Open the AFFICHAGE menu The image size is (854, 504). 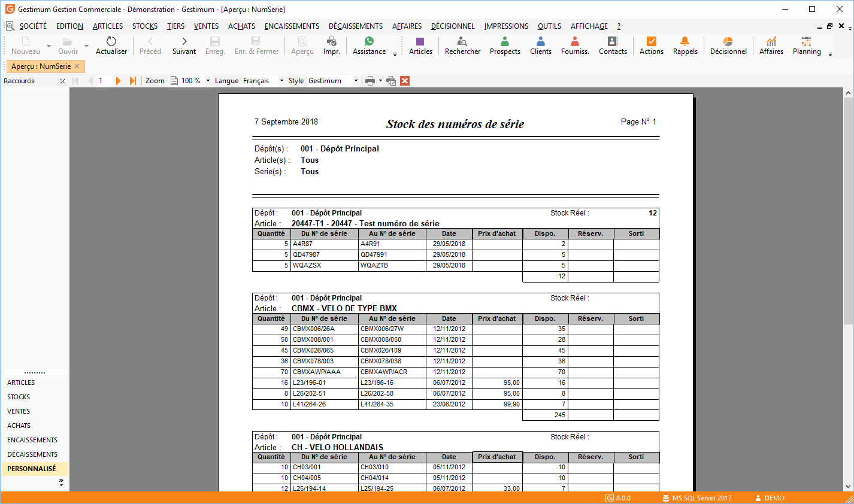589,26
